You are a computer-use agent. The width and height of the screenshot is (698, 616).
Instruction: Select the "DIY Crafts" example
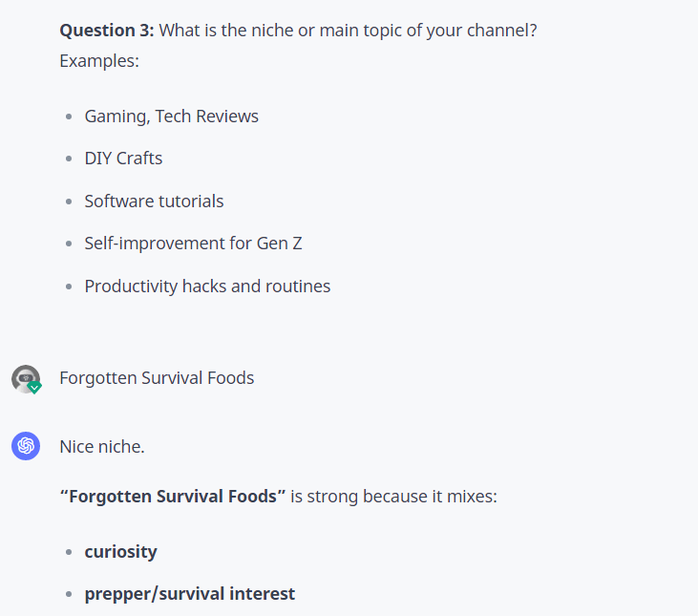tap(123, 159)
